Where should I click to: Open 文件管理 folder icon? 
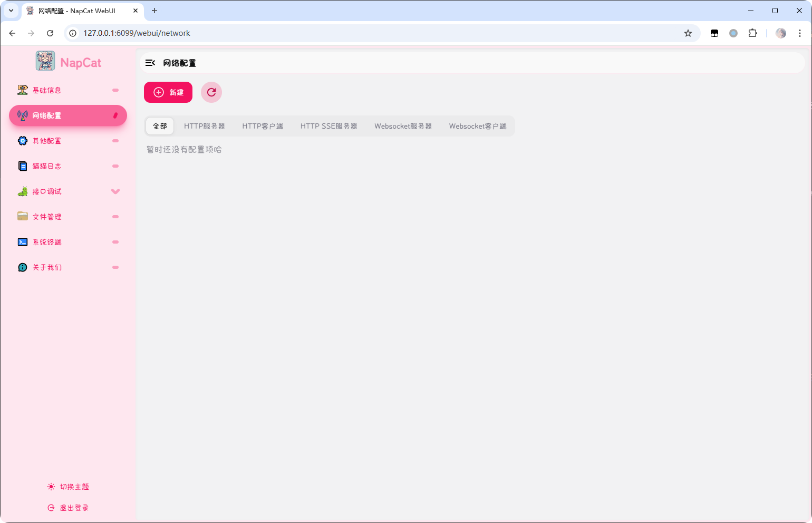(x=23, y=217)
